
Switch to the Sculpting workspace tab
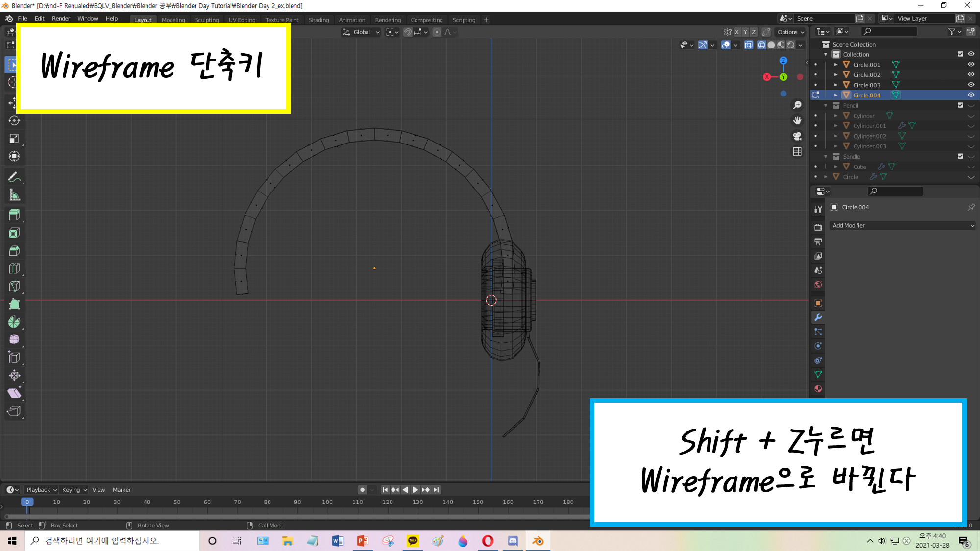coord(206,20)
